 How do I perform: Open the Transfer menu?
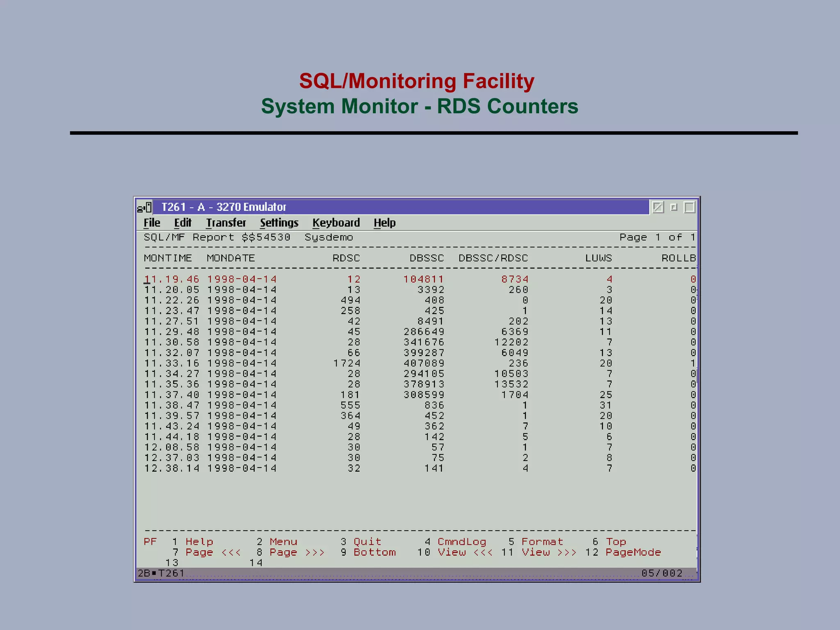[226, 223]
